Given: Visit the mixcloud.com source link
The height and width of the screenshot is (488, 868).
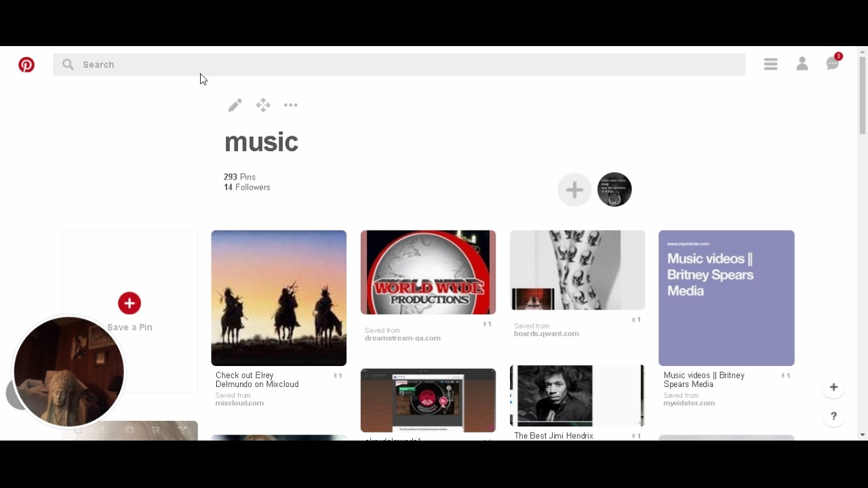Looking at the screenshot, I should coord(239,403).
